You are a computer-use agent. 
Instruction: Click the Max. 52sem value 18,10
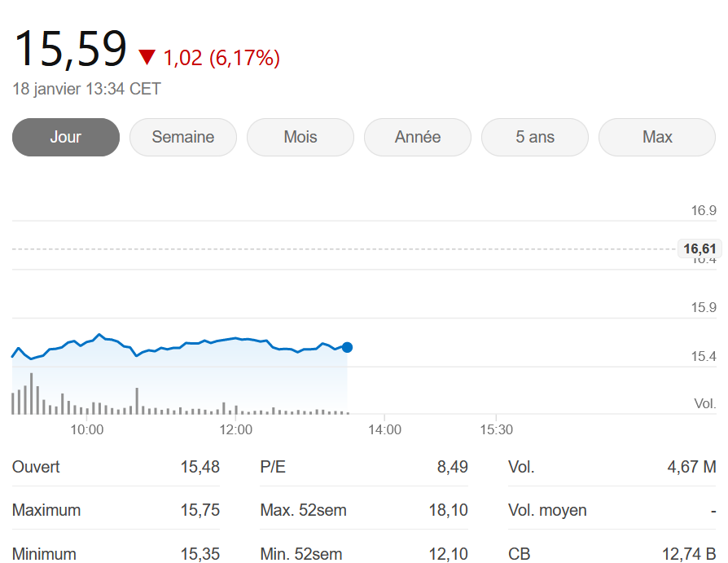click(x=448, y=510)
